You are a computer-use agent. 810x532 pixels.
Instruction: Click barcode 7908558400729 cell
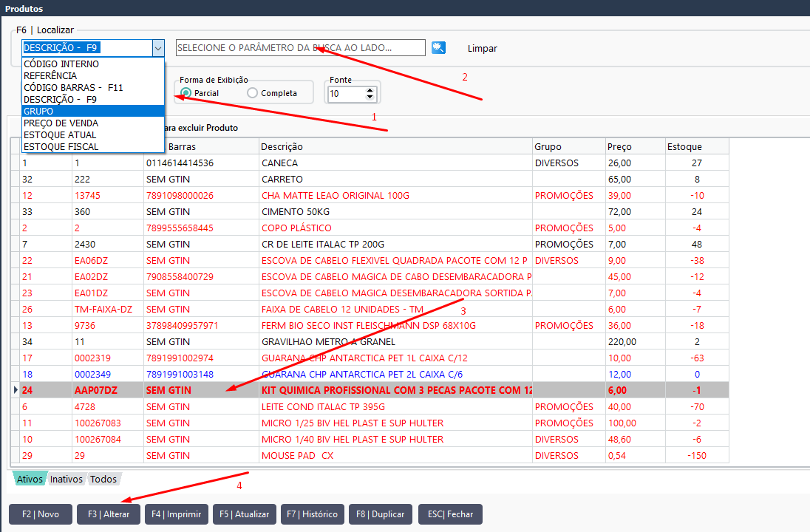pyautogui.click(x=202, y=277)
